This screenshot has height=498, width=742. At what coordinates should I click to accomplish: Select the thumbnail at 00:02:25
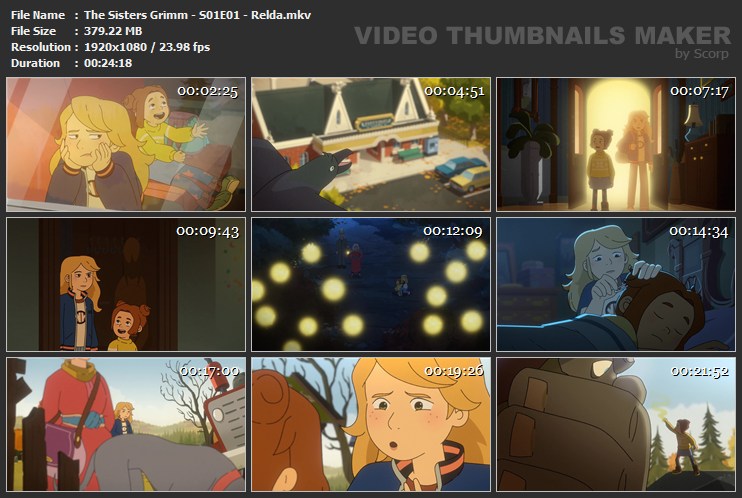(x=126, y=144)
